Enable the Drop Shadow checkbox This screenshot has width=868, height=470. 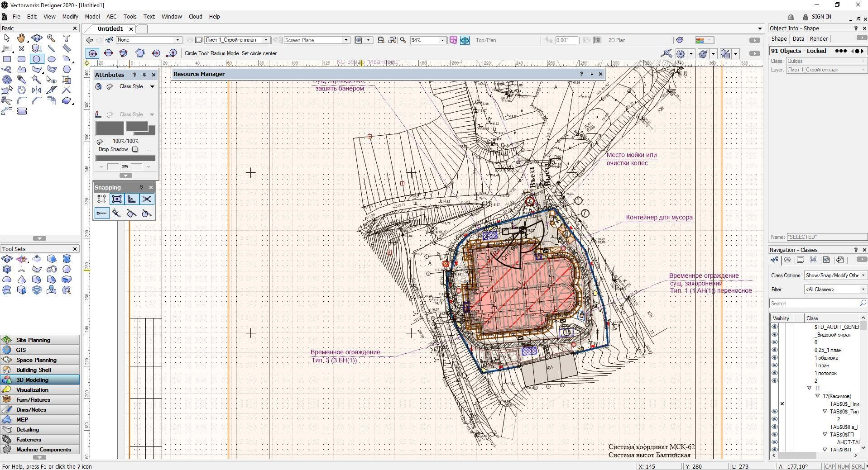tap(135, 149)
